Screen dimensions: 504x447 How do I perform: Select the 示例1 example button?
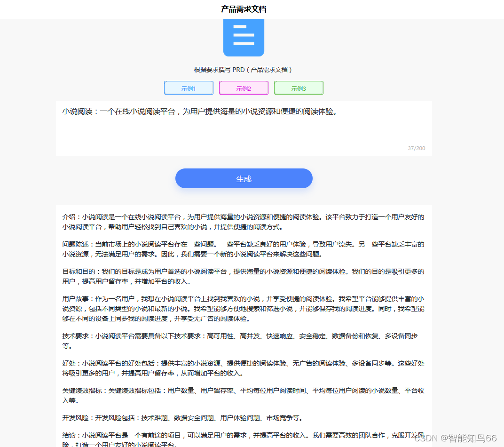tap(189, 88)
